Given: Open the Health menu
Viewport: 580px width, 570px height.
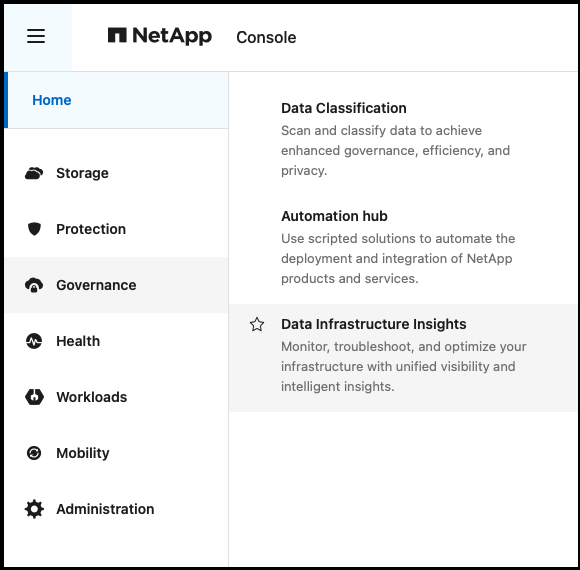Looking at the screenshot, I should (x=116, y=341).
